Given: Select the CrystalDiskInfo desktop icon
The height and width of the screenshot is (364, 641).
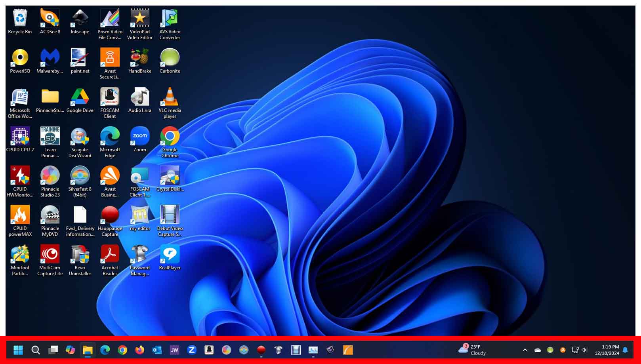Looking at the screenshot, I should click(170, 179).
